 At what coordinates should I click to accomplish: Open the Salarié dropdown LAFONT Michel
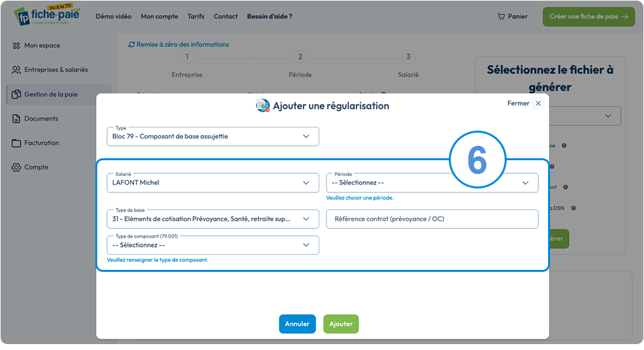[x=213, y=183]
